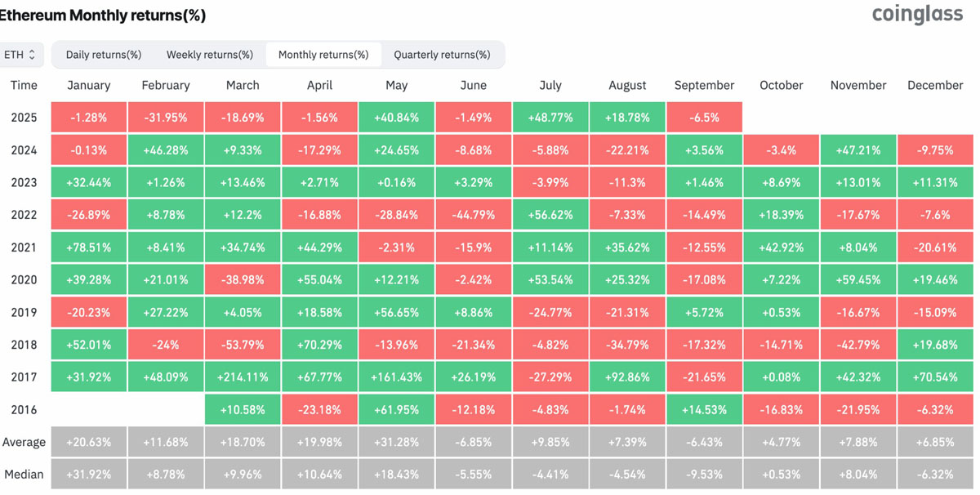Click the January column header

pyautogui.click(x=89, y=85)
